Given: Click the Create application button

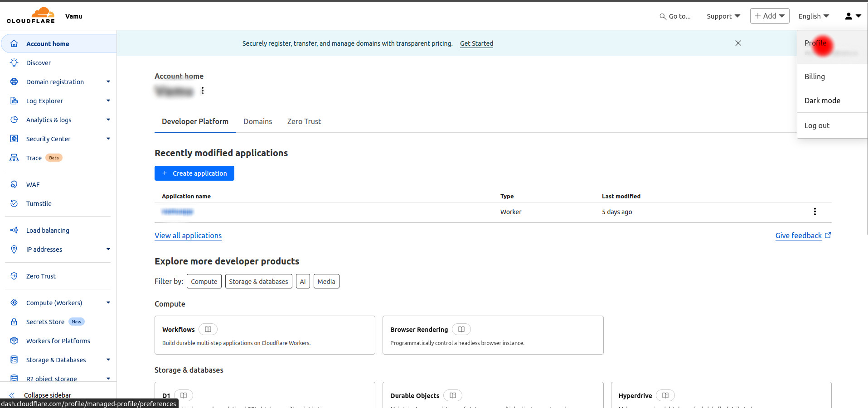Looking at the screenshot, I should 194,173.
